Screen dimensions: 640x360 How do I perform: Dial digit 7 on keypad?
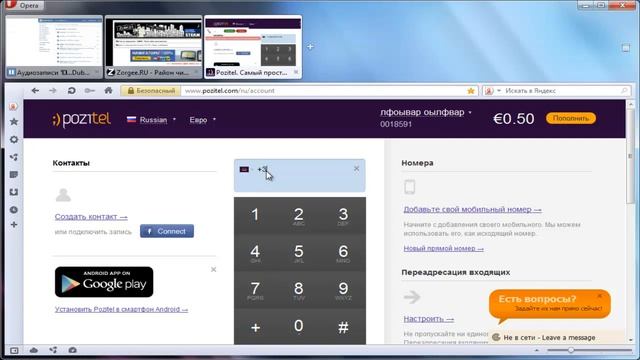pyautogui.click(x=256, y=290)
